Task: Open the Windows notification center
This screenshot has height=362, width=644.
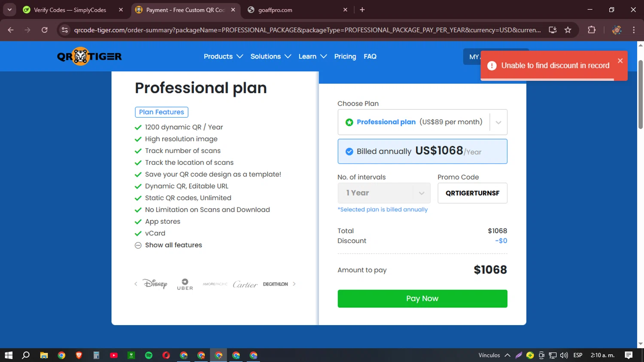Action: click(x=629, y=355)
